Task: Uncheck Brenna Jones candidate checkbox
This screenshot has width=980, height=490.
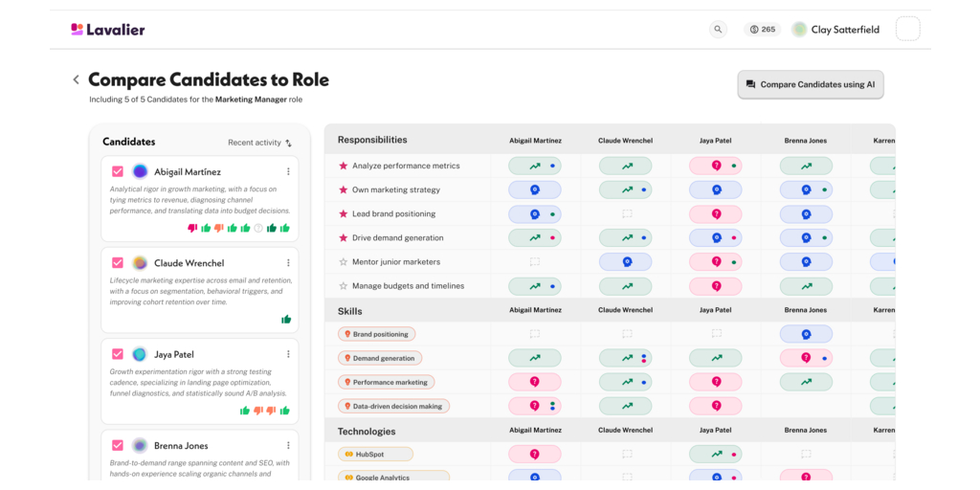Action: (x=118, y=445)
